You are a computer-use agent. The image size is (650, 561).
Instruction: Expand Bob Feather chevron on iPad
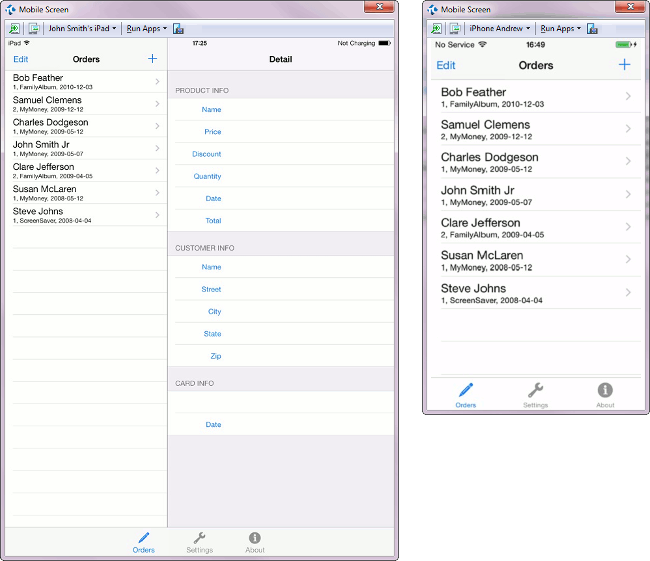tap(158, 82)
